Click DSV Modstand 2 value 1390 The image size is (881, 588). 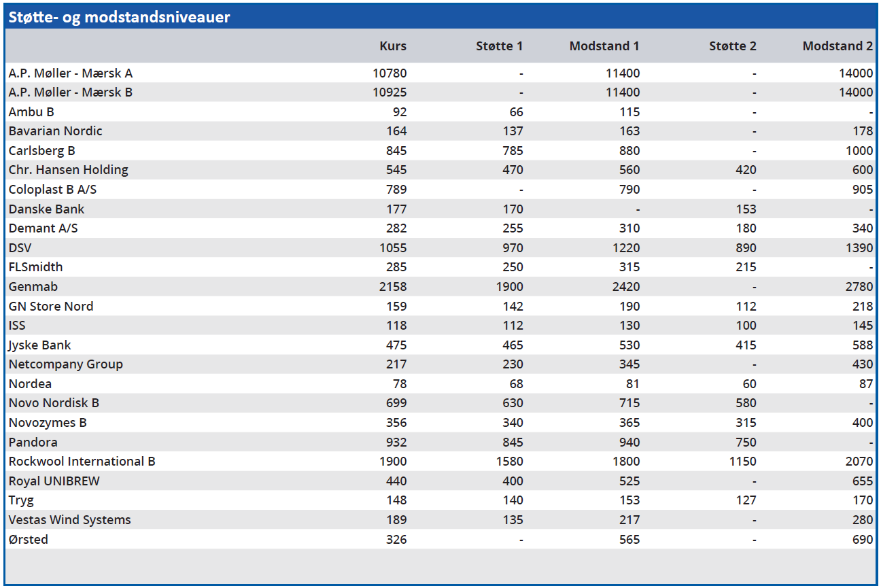860,247
